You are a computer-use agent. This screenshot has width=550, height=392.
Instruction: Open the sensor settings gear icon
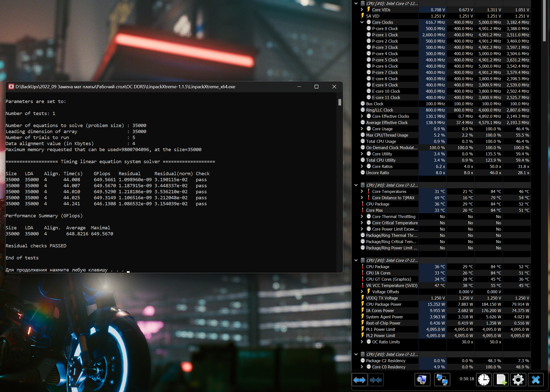(518, 380)
